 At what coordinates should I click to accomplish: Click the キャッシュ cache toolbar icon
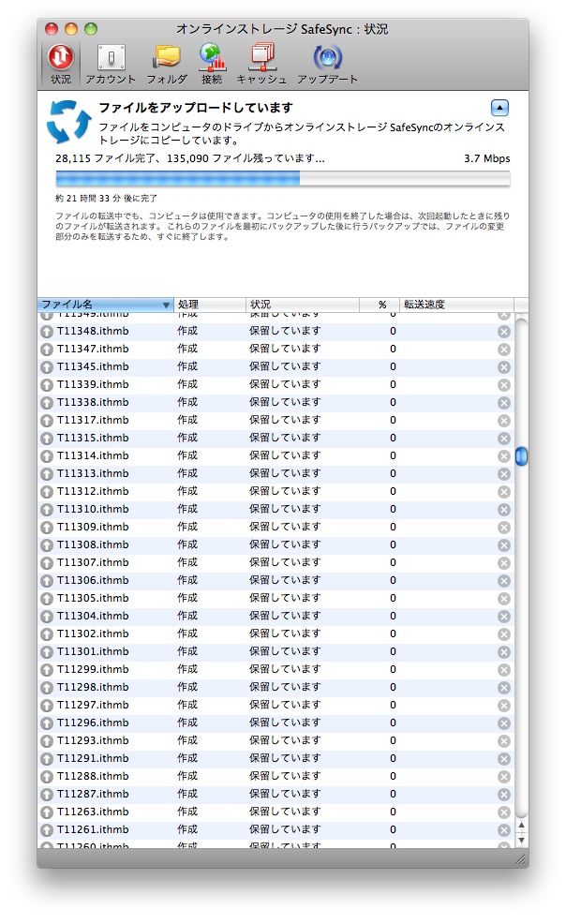[261, 64]
